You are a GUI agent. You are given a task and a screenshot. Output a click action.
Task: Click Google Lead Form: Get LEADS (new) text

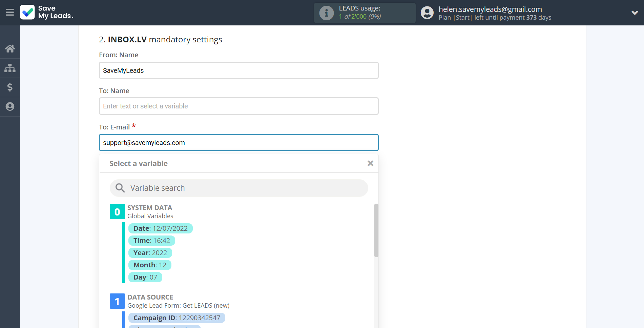click(x=178, y=306)
